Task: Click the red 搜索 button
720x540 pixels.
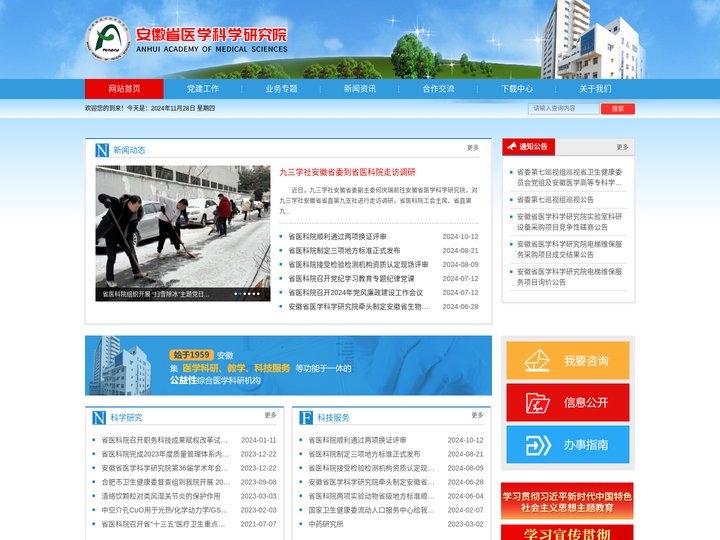Action: pos(618,108)
